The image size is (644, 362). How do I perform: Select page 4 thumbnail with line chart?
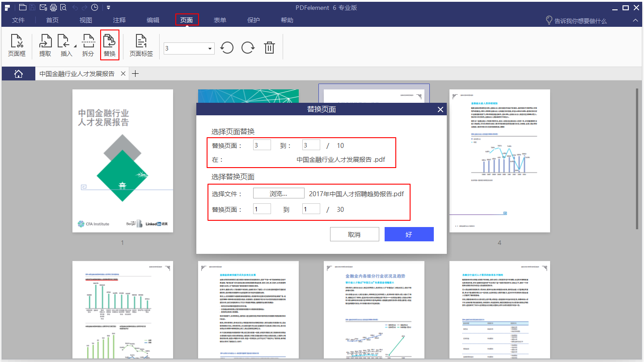500,161
